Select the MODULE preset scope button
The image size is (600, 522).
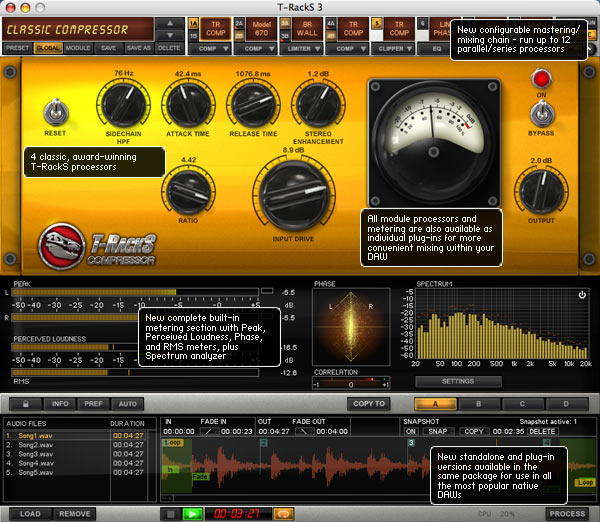point(78,48)
